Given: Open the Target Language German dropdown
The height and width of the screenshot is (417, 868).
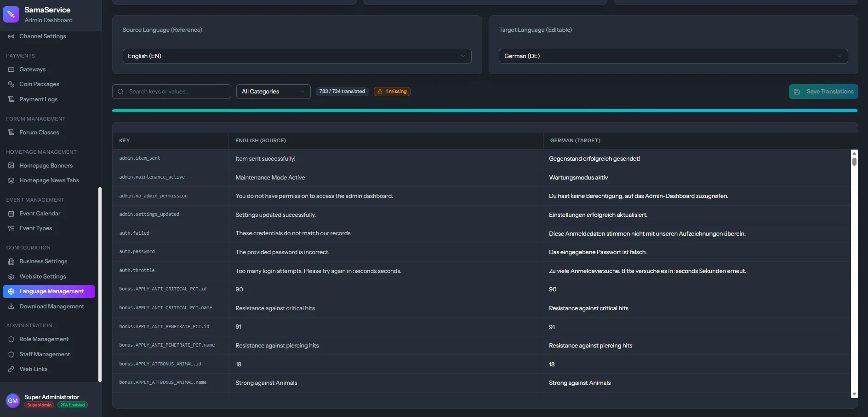Looking at the screenshot, I should tap(673, 56).
